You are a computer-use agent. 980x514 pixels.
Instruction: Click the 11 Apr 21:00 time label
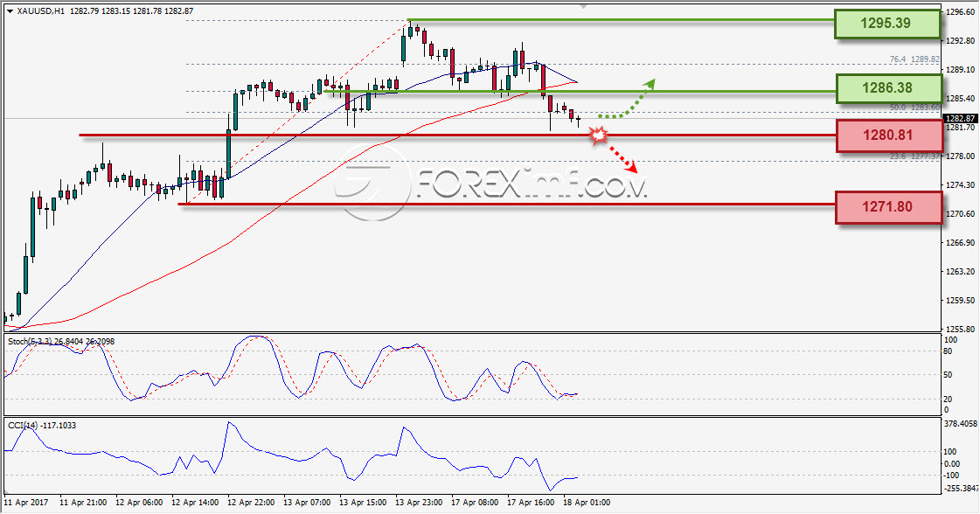[x=83, y=502]
